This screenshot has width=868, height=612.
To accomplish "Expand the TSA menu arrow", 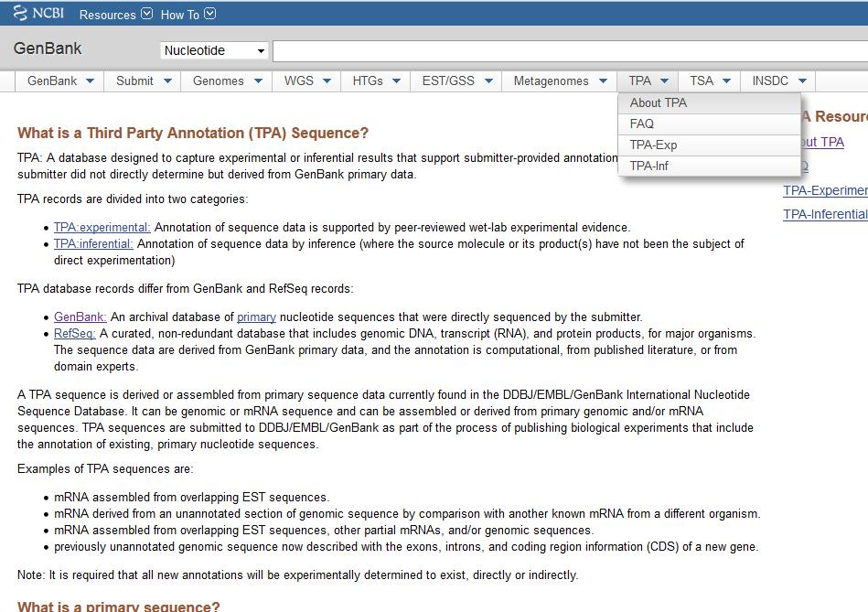I will [727, 81].
